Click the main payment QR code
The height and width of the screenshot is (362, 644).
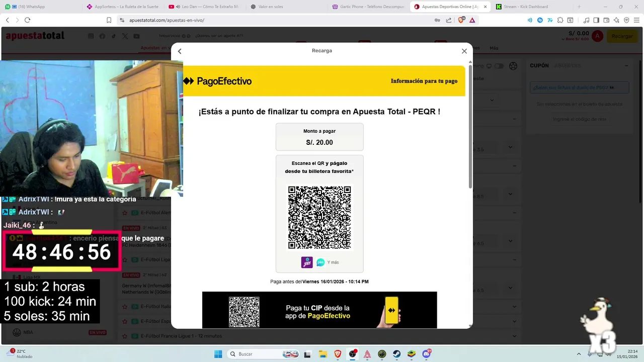pos(319,217)
